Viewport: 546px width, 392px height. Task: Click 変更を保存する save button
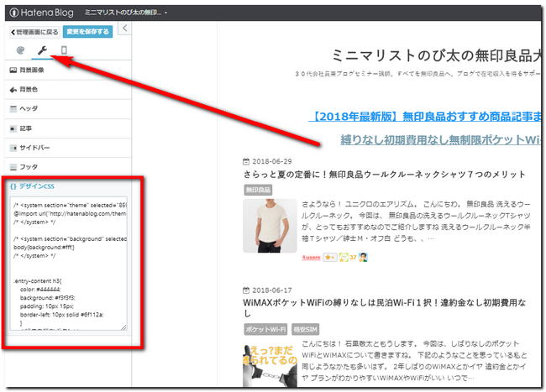pos(87,32)
